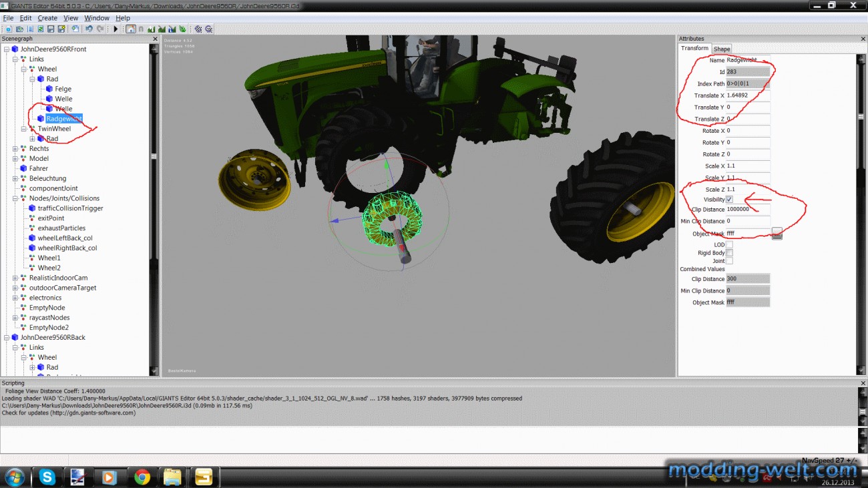Collapse the Nodes/Joints/Collisions node
This screenshot has width=868, height=488.
(x=15, y=198)
